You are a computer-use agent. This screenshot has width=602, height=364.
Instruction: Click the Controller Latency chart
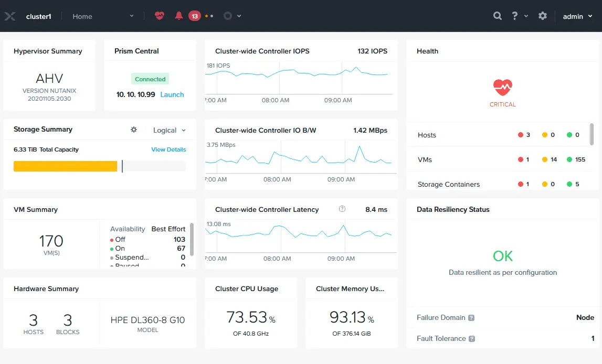(301, 236)
